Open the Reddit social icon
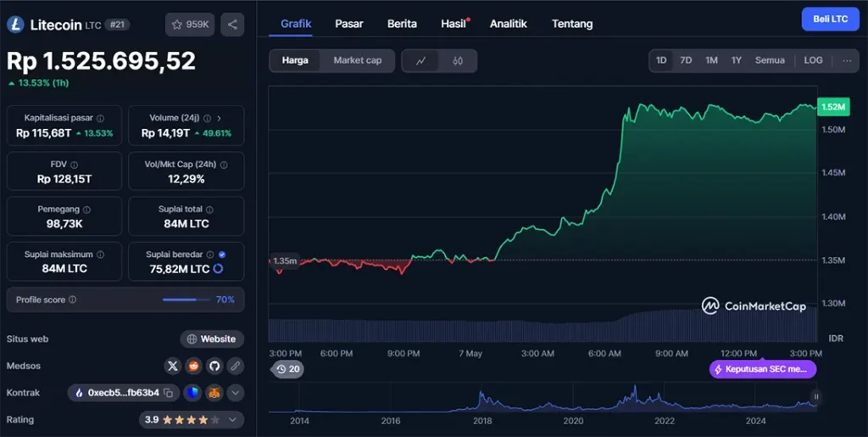868x437 pixels. pyautogui.click(x=193, y=366)
